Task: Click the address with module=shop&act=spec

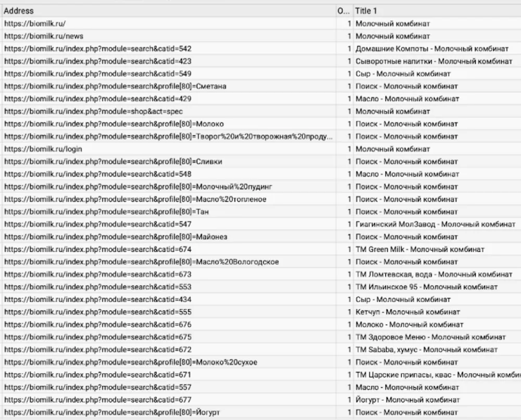Action: point(93,112)
